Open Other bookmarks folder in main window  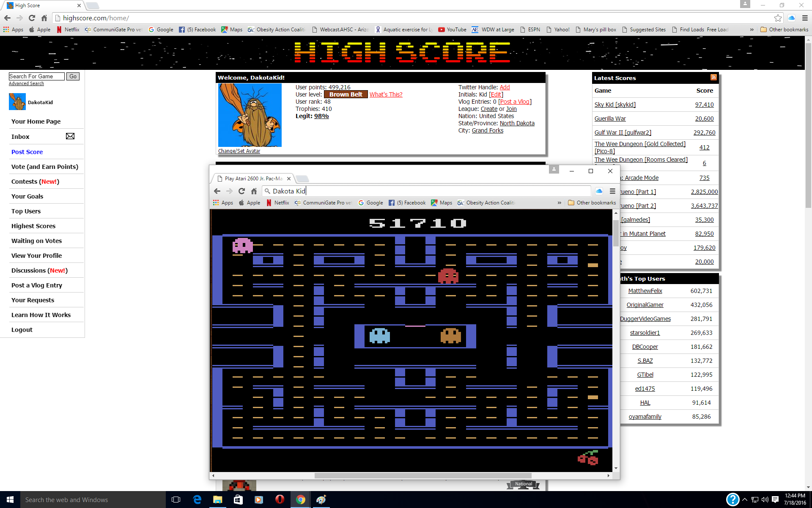point(785,30)
